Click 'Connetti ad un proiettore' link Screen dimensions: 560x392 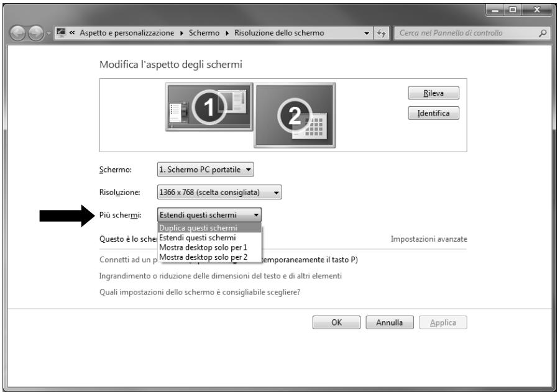[128, 260]
